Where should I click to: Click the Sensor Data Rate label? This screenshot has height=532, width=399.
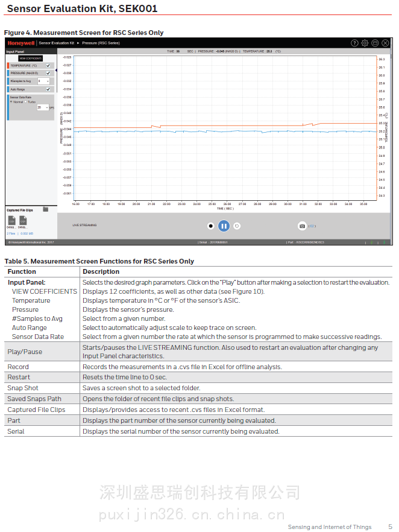(20, 97)
